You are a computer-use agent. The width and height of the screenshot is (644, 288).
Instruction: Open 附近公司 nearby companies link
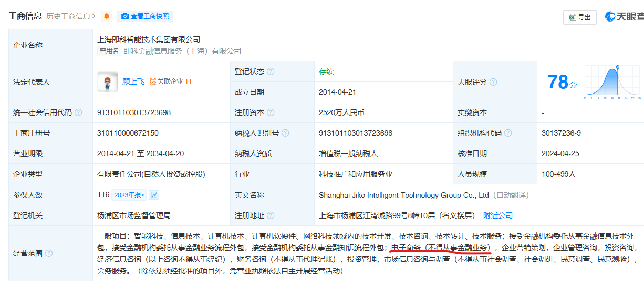[498, 215]
